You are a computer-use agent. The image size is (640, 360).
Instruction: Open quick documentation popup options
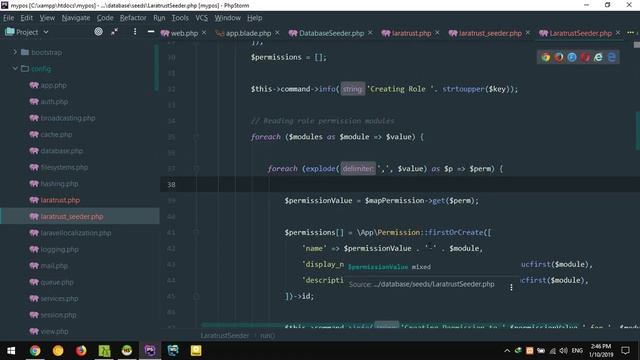511,287
